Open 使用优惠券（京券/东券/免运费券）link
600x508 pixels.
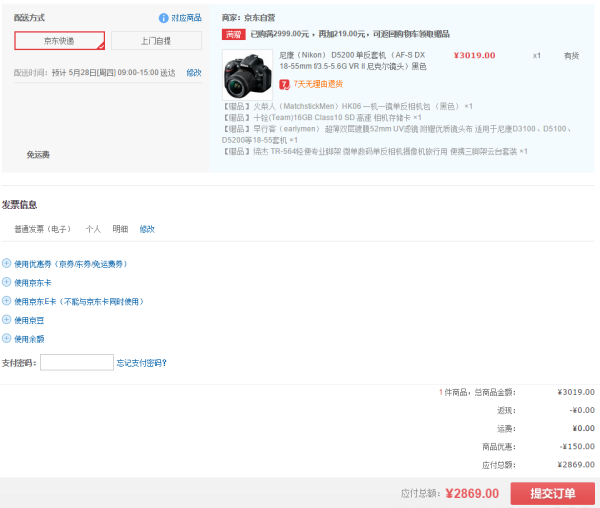71,264
